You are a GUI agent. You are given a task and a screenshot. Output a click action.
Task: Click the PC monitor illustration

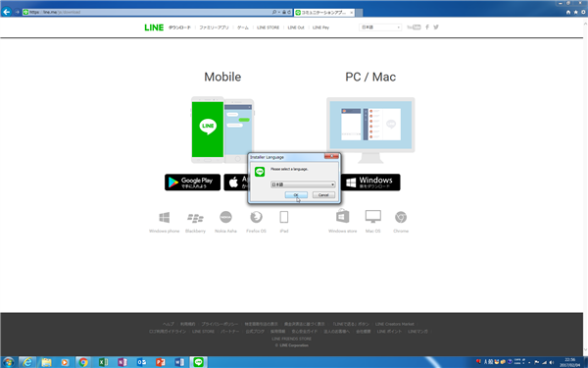coord(370,130)
